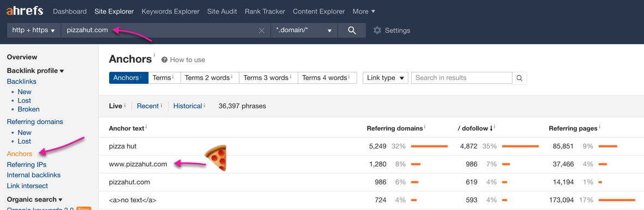644x210 pixels.
Task: Sort by the Referring pages column header
Action: tap(573, 128)
